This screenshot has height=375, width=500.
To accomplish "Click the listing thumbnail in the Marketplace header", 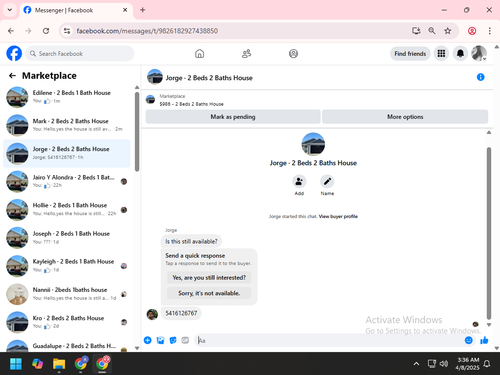I will pos(151,100).
